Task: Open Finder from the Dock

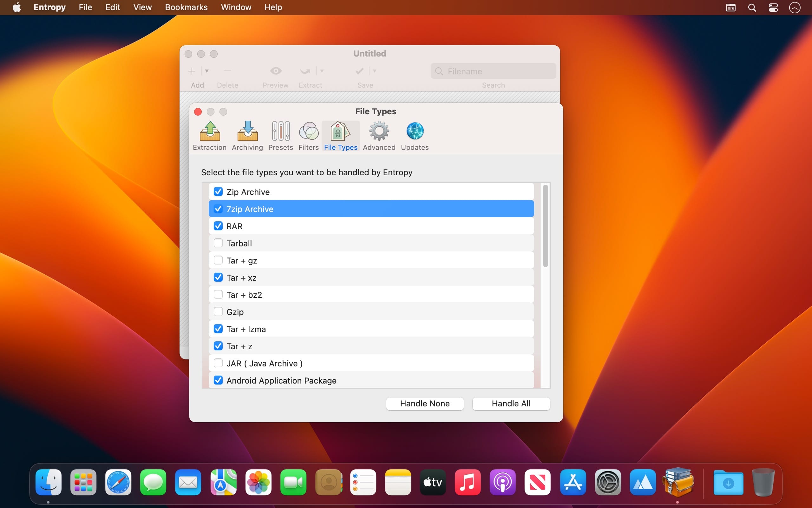Action: tap(48, 482)
